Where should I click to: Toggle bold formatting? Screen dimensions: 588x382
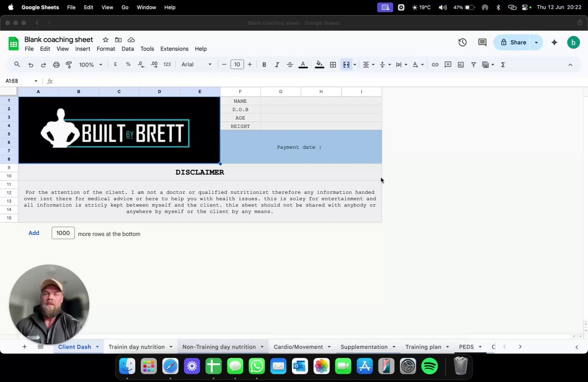click(x=264, y=65)
